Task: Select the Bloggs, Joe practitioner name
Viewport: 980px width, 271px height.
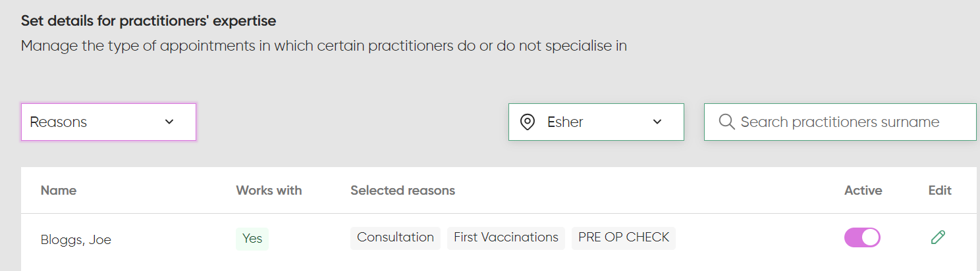Action: tap(76, 240)
